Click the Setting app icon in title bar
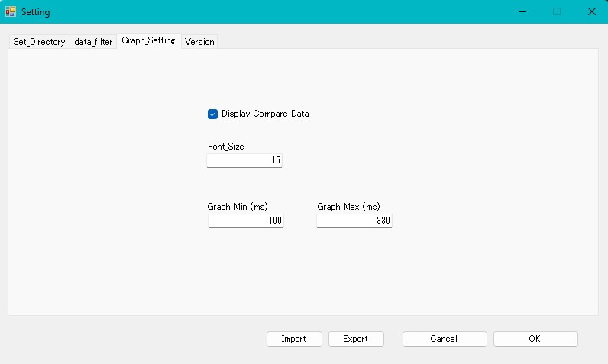 (11, 11)
